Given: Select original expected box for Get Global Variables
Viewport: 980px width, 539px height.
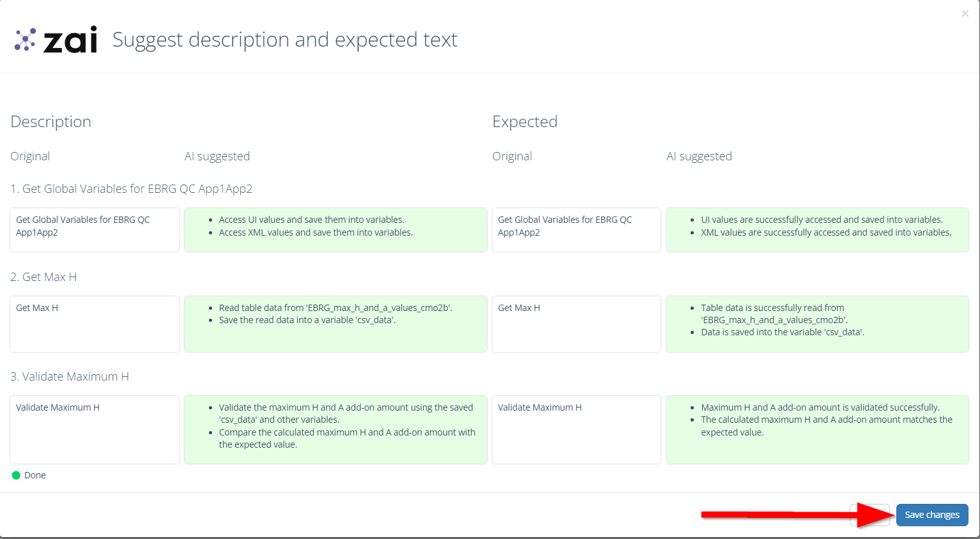Looking at the screenshot, I should point(576,230).
